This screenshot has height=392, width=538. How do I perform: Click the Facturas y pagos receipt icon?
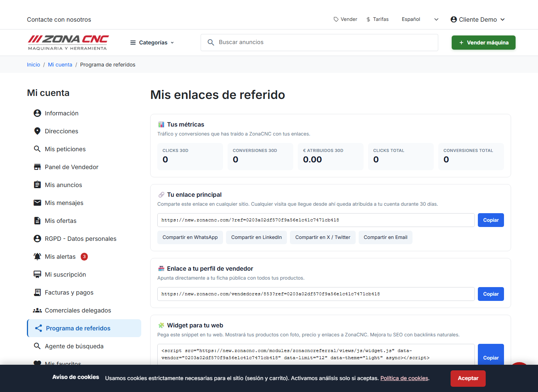coord(37,292)
